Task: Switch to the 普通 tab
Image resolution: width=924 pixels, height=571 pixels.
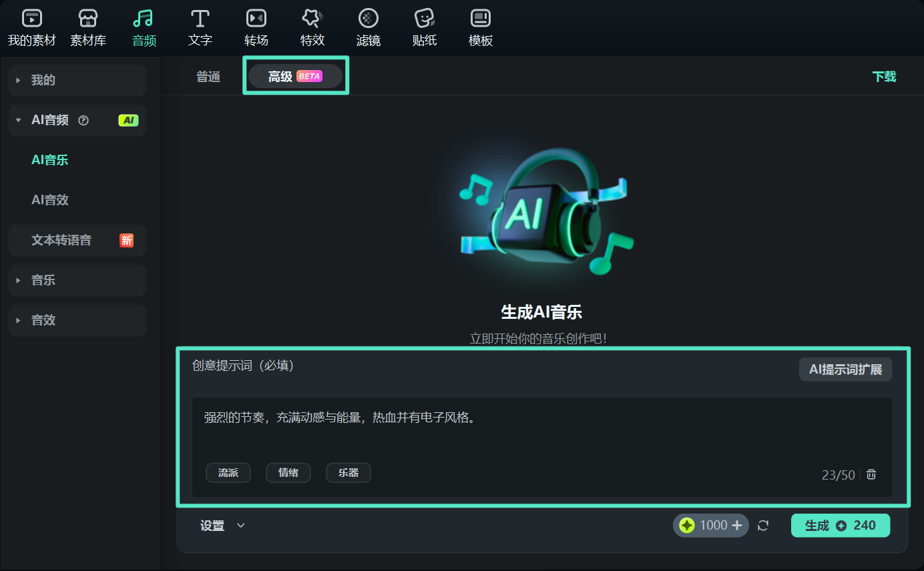Action: 208,76
